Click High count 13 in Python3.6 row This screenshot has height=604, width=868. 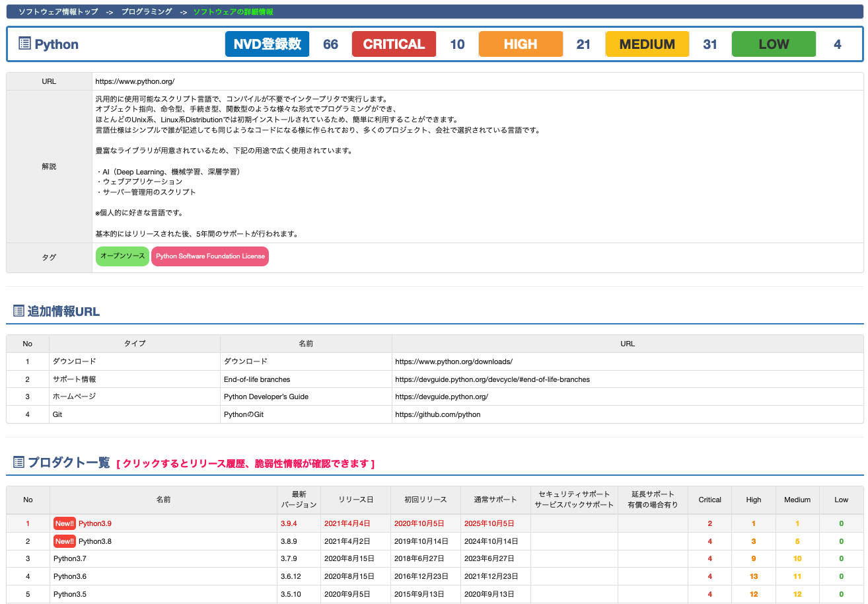tap(754, 576)
